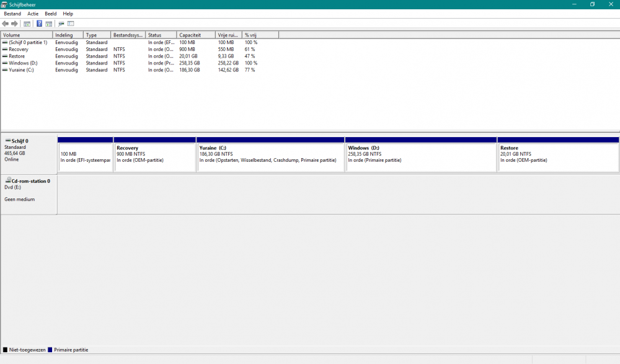Click the Forward arrow in the toolbar

(14, 24)
